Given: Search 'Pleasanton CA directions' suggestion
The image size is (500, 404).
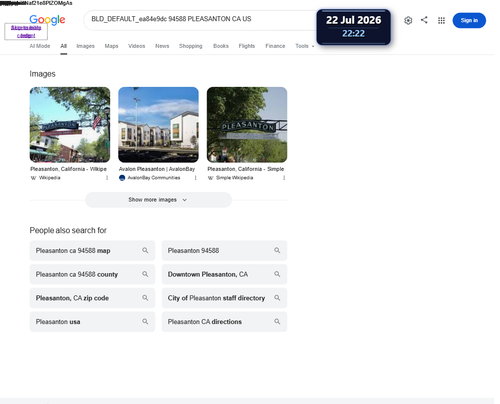Looking at the screenshot, I should click(224, 322).
